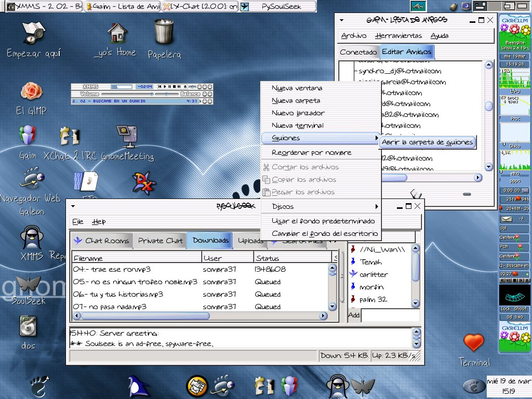Viewport: 532px width, 399px height.
Task: Open Herramientas menu in Gaim
Action: coord(398,36)
